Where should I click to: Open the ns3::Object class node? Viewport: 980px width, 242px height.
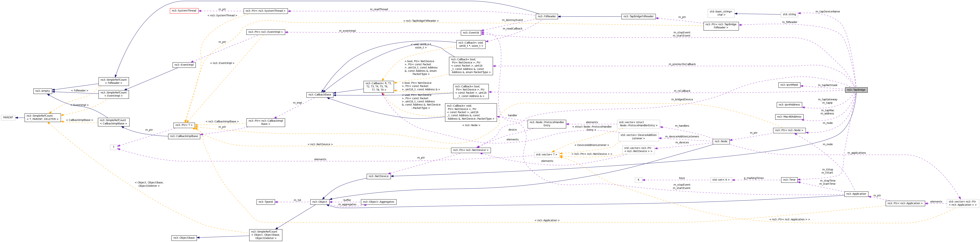point(320,202)
